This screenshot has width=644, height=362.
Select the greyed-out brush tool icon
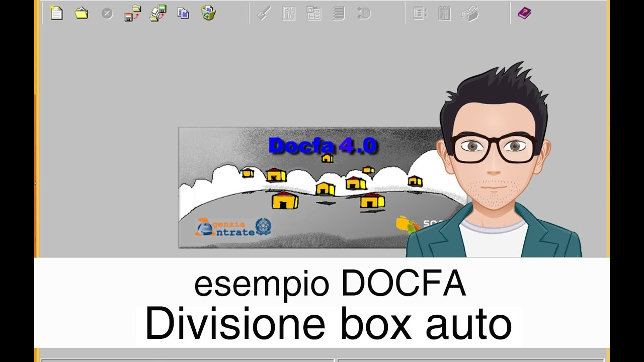point(264,14)
